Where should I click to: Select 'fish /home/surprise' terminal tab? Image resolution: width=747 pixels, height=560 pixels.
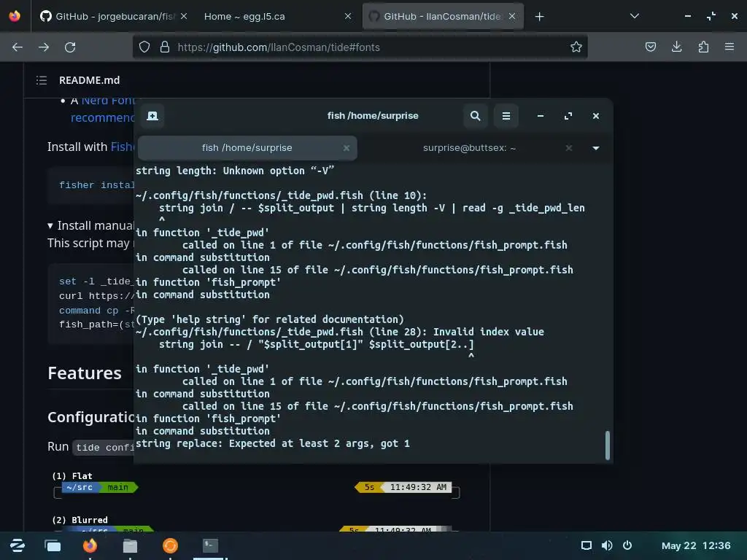coord(247,148)
